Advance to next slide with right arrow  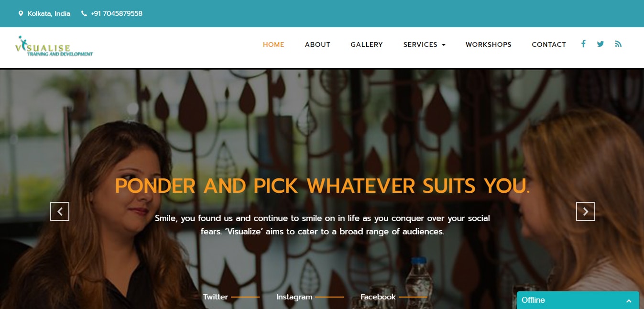click(586, 211)
